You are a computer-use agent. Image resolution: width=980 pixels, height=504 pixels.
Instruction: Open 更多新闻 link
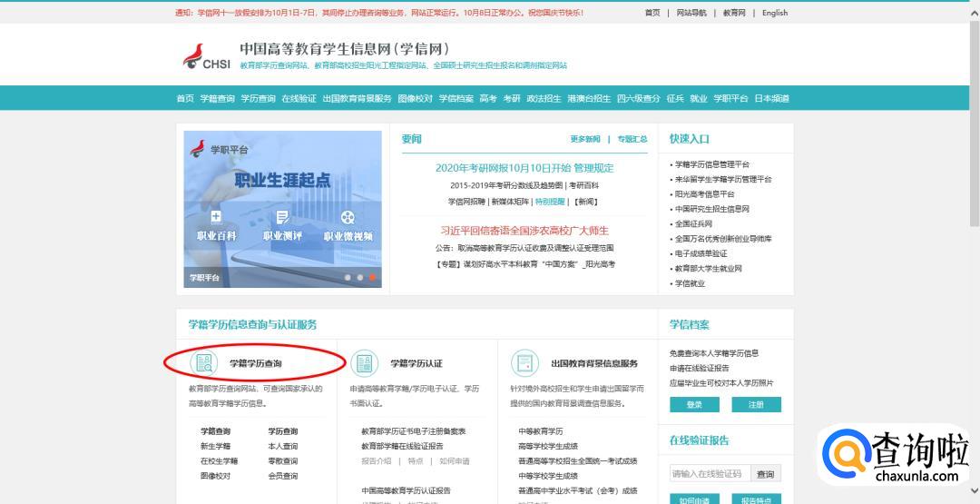click(585, 139)
